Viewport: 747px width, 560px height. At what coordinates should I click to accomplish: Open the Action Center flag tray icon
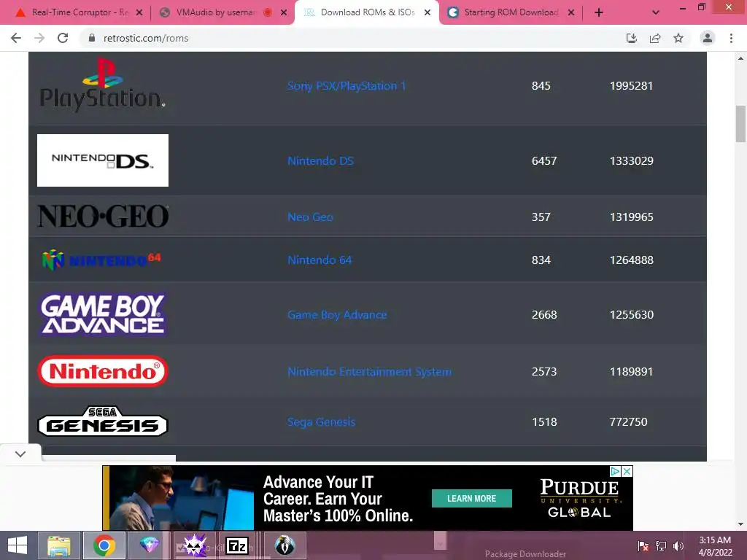[x=643, y=545]
